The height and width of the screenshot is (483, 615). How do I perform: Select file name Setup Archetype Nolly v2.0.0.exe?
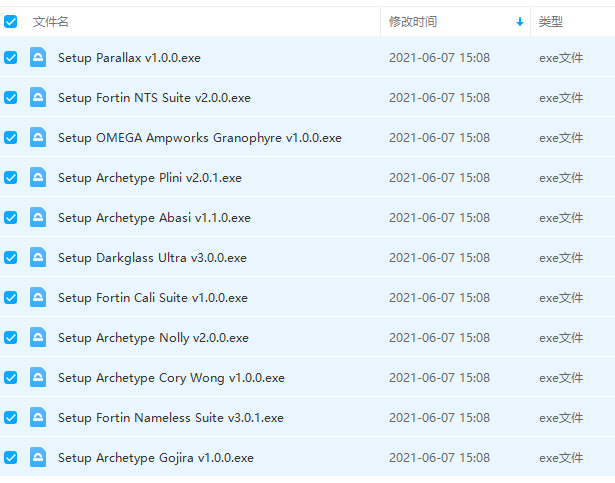(153, 338)
